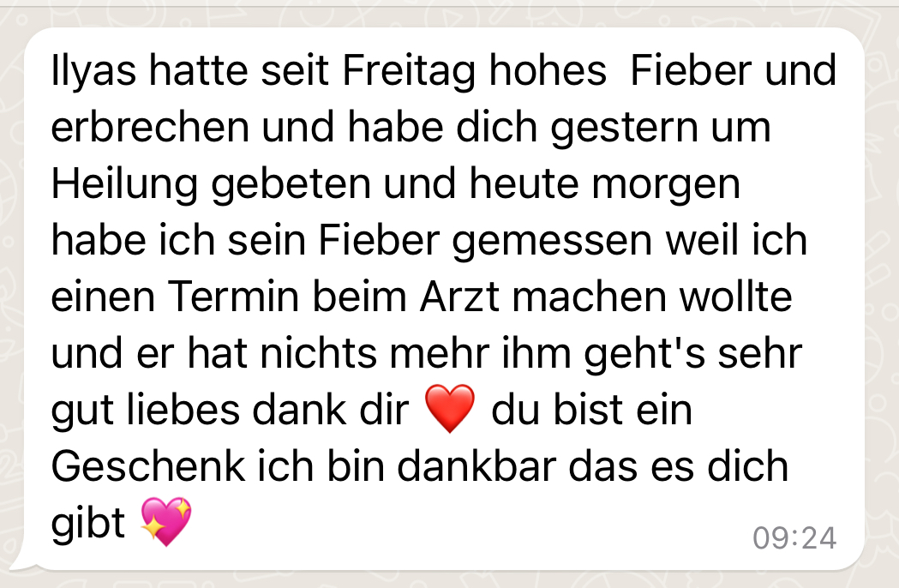Click the word "nichts" in the message
899x588 pixels.
click(318, 353)
